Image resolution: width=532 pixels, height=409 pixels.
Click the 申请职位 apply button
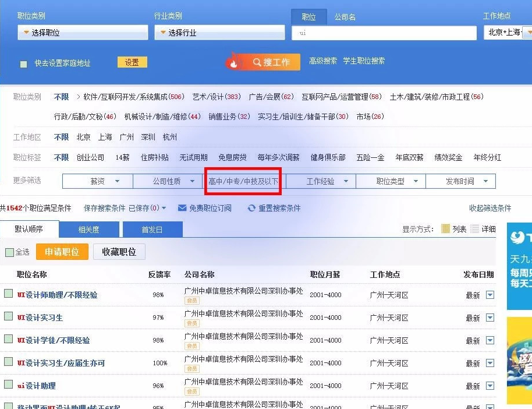coord(62,252)
